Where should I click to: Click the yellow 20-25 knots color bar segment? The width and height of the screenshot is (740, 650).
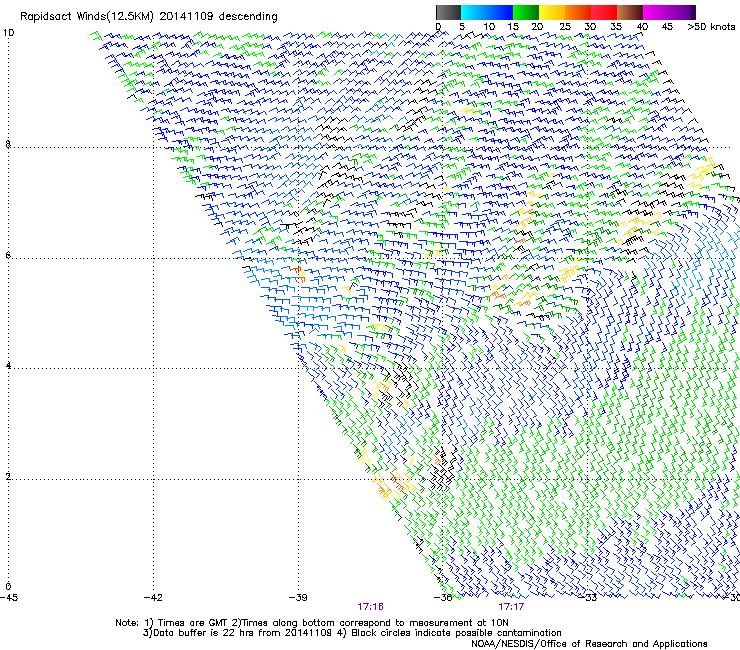click(x=552, y=12)
